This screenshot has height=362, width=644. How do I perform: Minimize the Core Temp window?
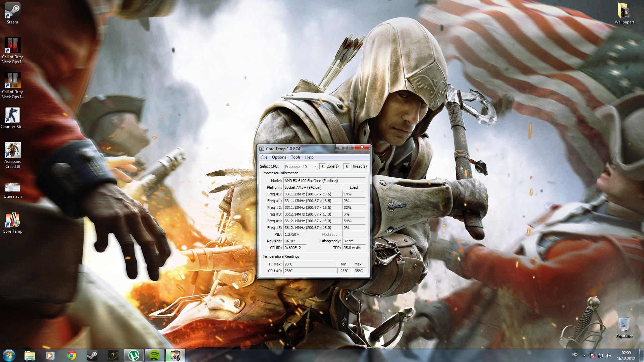340,147
